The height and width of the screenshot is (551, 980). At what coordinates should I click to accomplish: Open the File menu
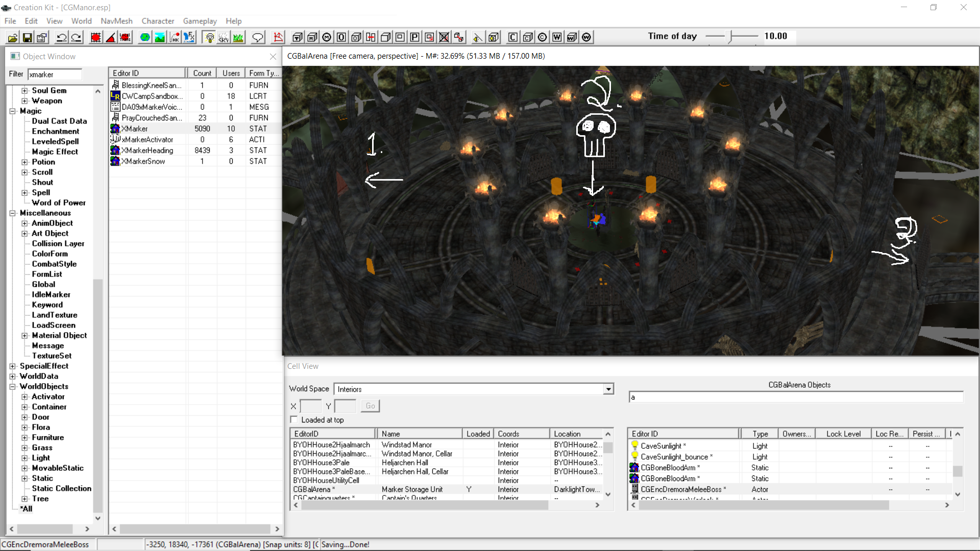point(10,21)
